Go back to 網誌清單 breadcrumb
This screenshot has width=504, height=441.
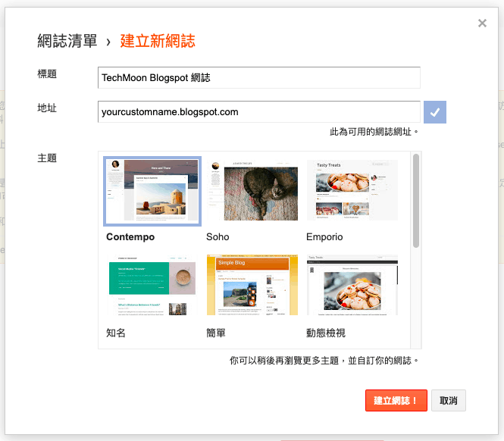67,41
